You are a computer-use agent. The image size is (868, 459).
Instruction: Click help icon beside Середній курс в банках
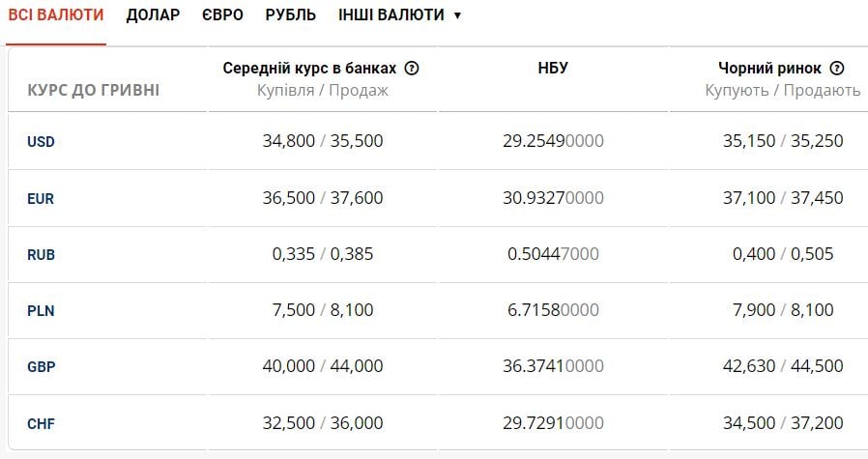pyautogui.click(x=413, y=69)
